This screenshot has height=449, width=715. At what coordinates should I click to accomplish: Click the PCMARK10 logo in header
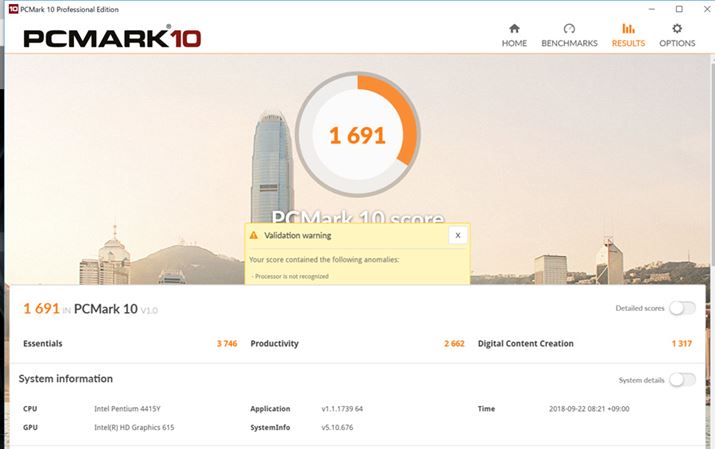[112, 38]
